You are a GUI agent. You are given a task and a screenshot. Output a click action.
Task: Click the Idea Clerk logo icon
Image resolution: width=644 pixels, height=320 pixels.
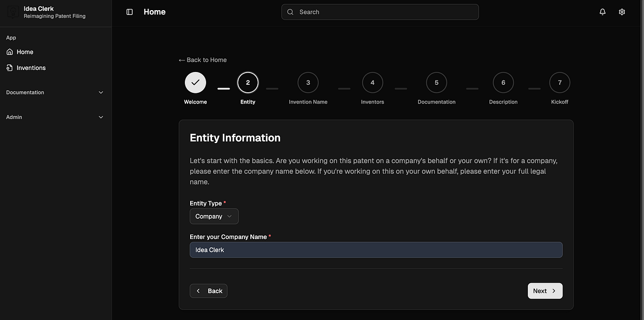[13, 12]
